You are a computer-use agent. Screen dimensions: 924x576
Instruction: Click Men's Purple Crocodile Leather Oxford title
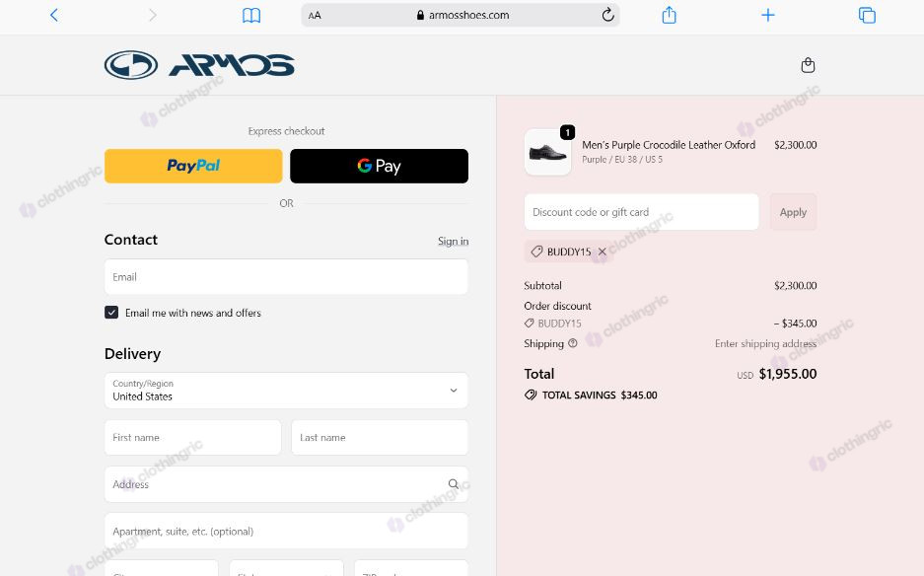(x=669, y=145)
